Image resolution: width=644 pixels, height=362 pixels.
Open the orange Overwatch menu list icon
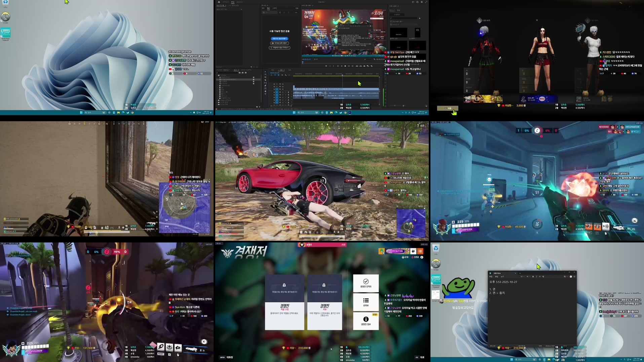coord(420,251)
